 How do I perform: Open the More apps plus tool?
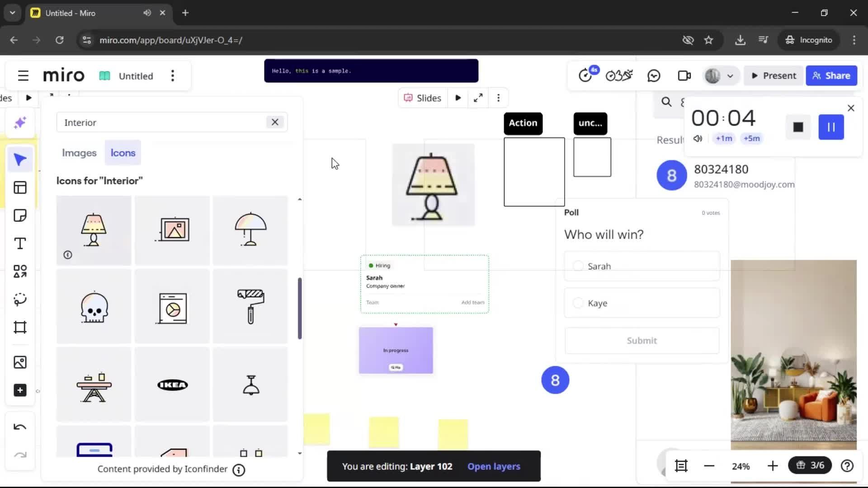click(20, 390)
